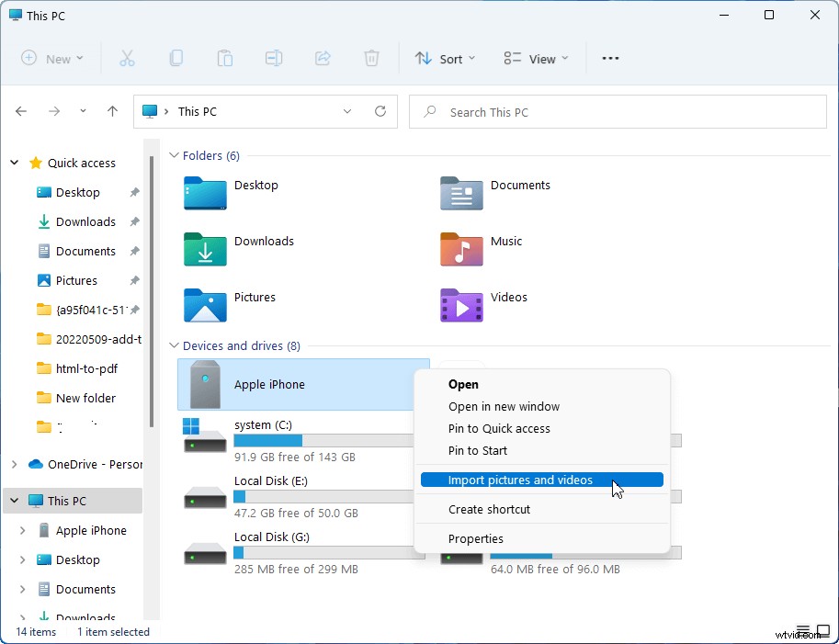
Task: Choose Open in new window
Action: (x=541, y=406)
